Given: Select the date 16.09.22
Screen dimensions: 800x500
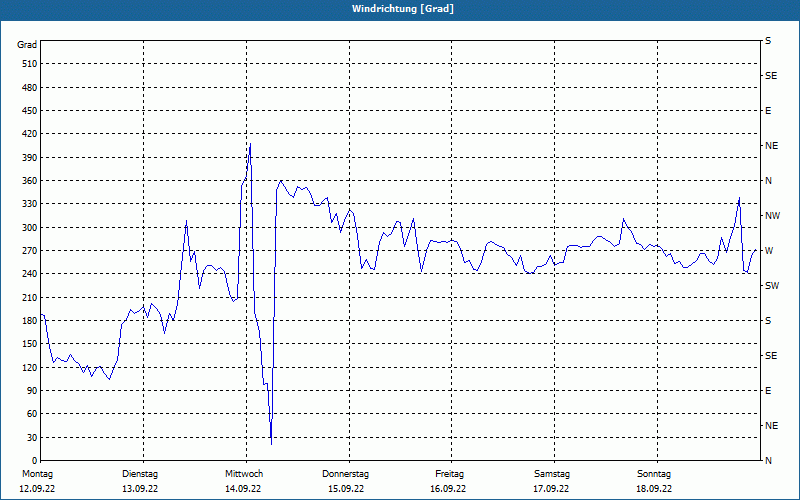Looking at the screenshot, I should [448, 489].
